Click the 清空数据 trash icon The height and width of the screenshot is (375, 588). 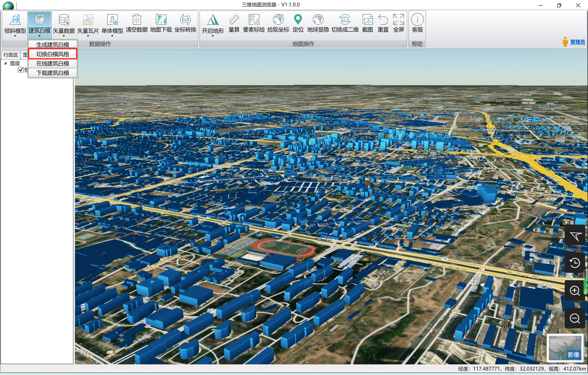tap(137, 20)
